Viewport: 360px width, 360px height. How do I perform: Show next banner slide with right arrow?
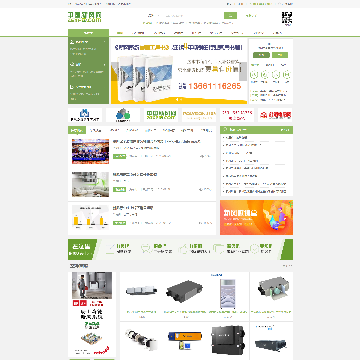point(243,71)
